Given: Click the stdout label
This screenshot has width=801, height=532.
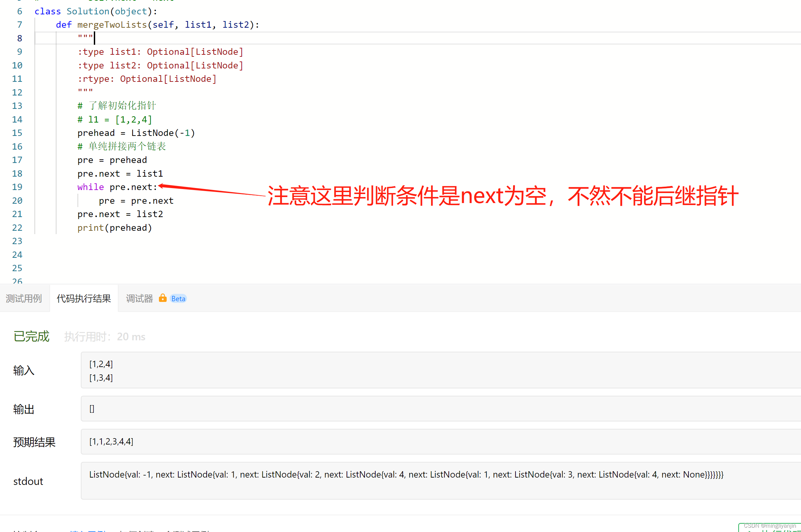Looking at the screenshot, I should click(x=28, y=481).
